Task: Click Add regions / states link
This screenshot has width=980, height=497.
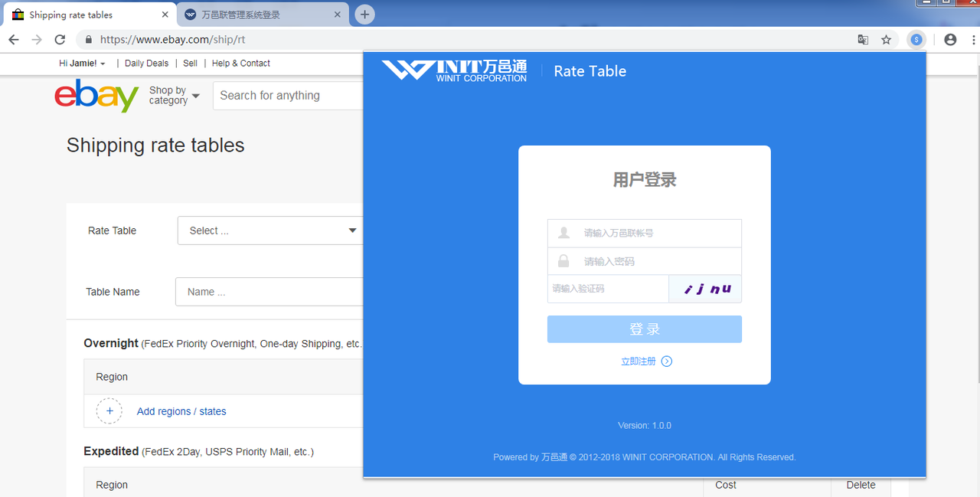Action: (181, 411)
